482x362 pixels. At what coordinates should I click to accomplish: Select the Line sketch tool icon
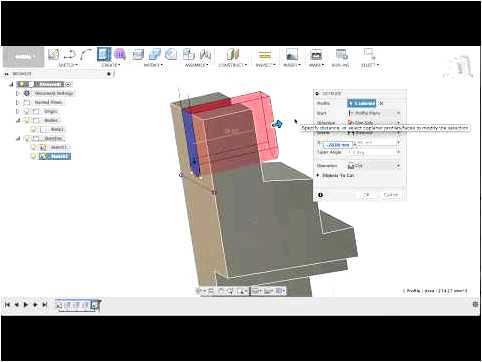point(69,54)
